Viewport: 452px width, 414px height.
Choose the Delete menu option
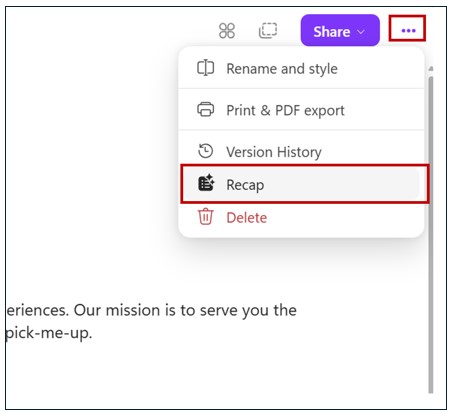301,217
